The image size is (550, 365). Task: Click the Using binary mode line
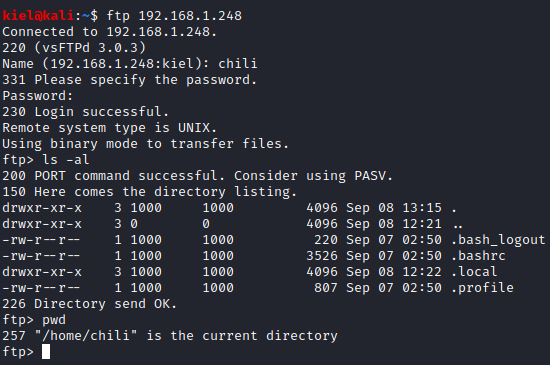[x=146, y=144]
